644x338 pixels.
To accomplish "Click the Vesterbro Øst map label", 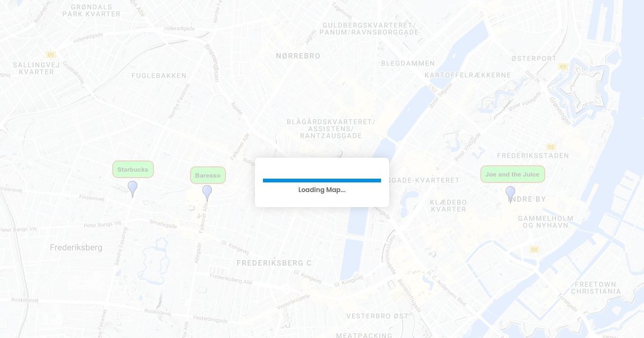I will click(377, 316).
